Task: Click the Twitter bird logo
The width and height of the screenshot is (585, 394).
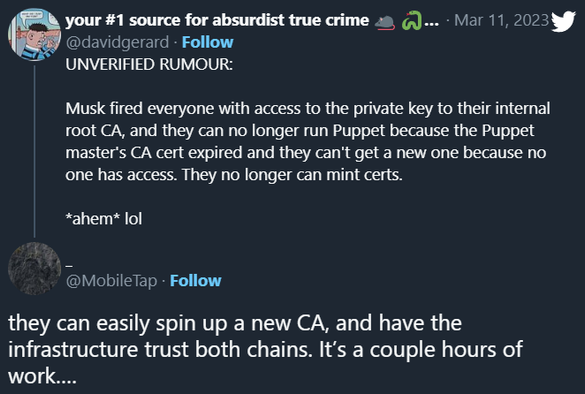Action: click(563, 21)
